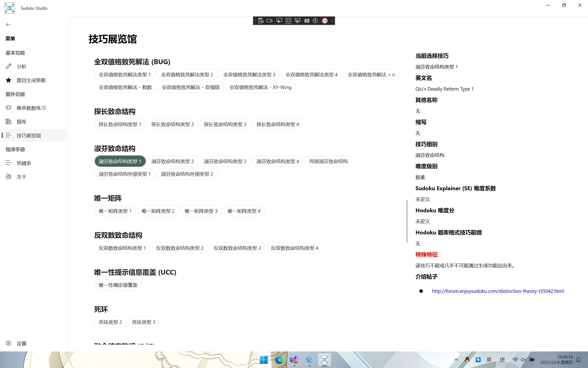This screenshot has width=588, height=368.
Task: Run the accessibility scan person icon
Action: (315, 21)
